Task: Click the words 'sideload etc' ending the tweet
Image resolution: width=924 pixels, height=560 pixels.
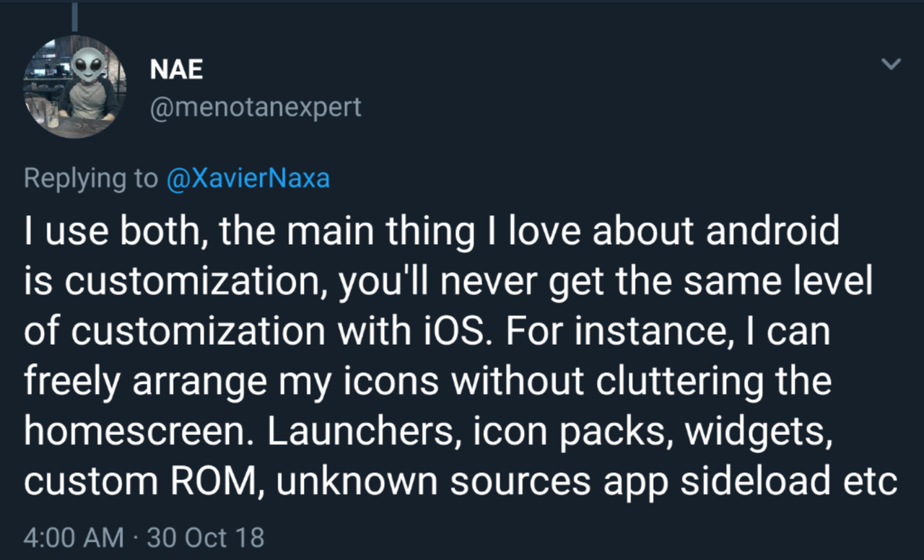Action: (x=789, y=483)
